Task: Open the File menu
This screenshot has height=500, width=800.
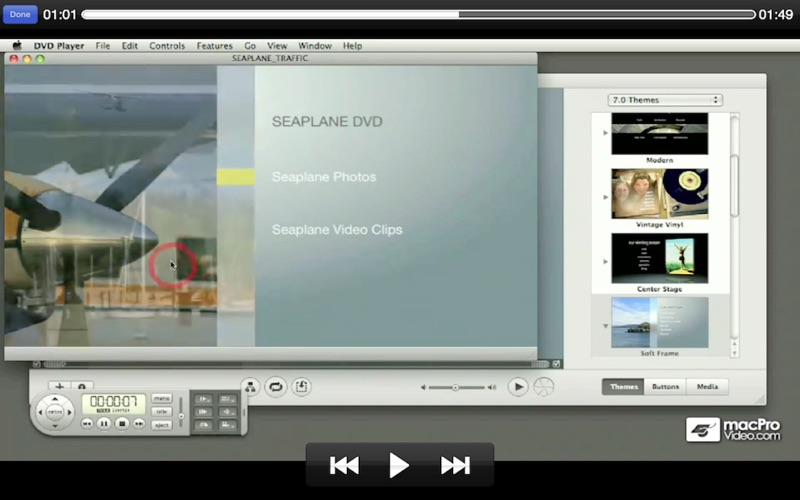Action: [103, 46]
